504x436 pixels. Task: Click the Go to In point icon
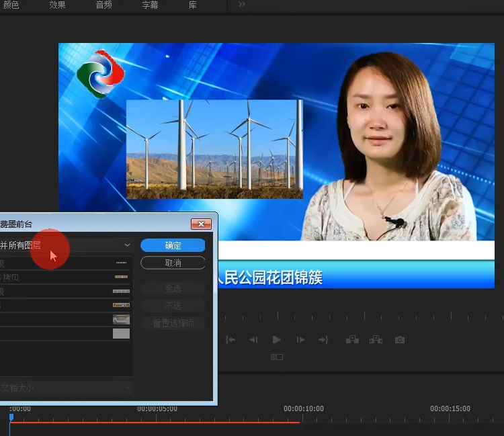(230, 340)
